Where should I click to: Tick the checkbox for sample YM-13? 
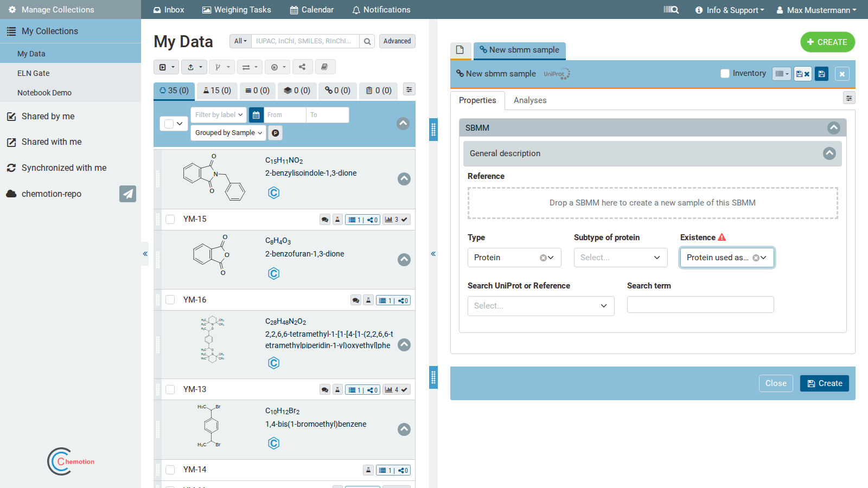(170, 389)
